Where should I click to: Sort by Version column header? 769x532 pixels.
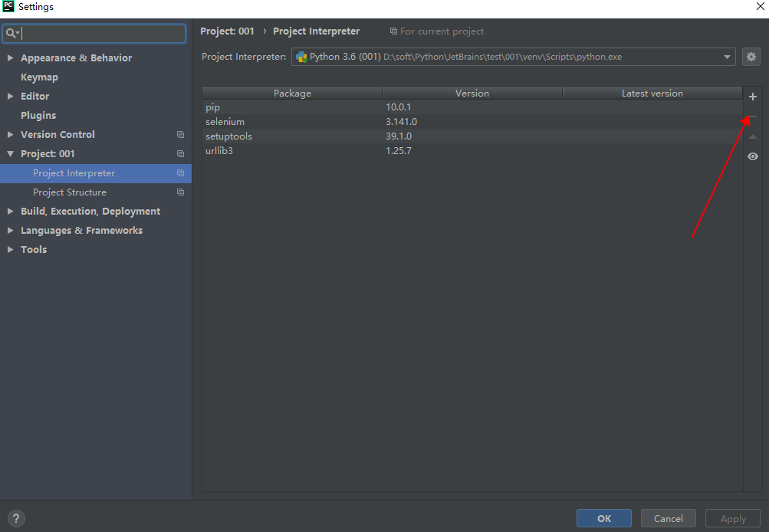click(x=472, y=94)
